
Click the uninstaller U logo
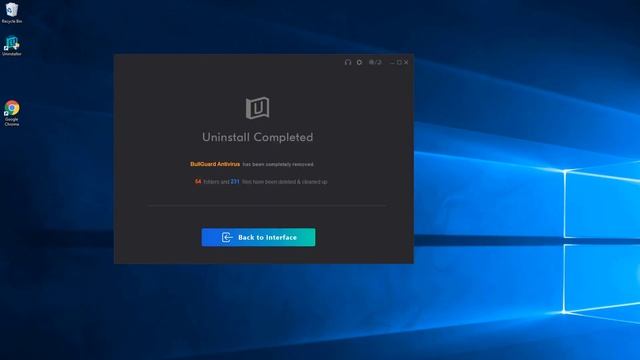258,108
